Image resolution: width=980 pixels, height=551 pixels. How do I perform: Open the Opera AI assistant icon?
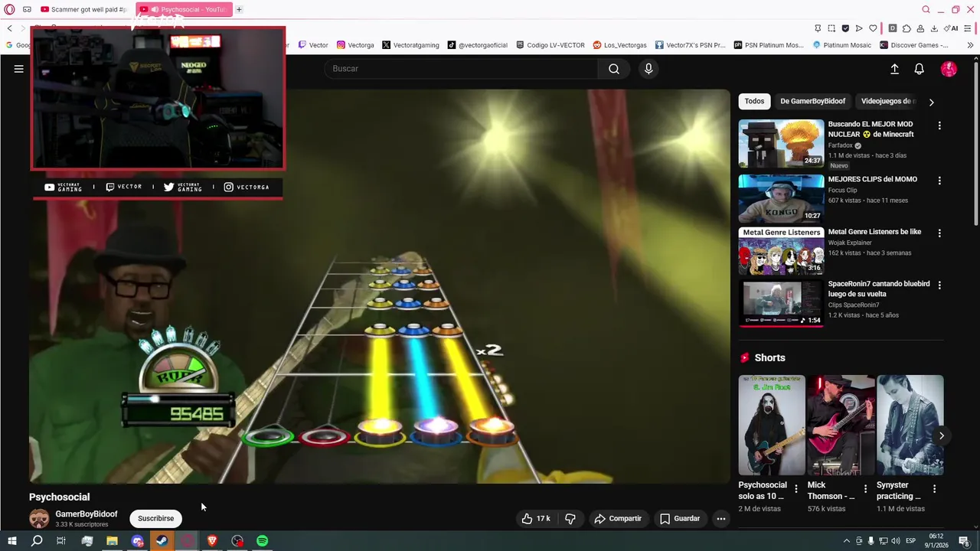[x=951, y=28]
